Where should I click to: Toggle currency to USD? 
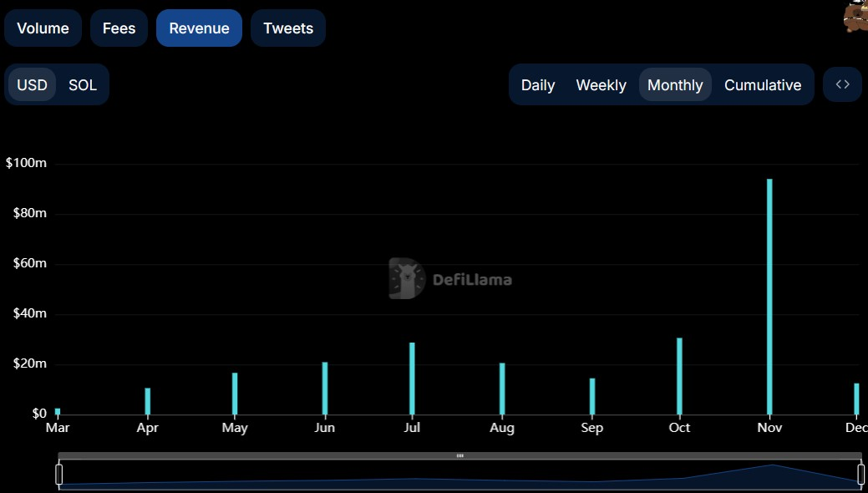(33, 85)
